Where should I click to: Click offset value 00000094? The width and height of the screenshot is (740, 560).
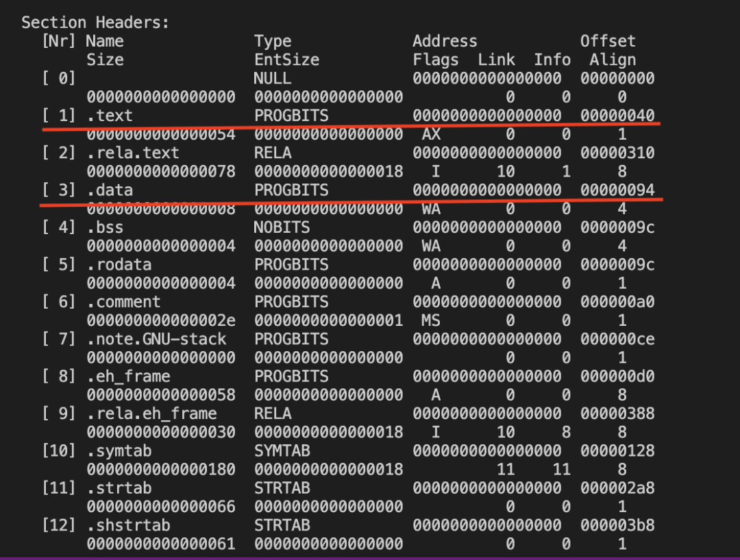(617, 190)
